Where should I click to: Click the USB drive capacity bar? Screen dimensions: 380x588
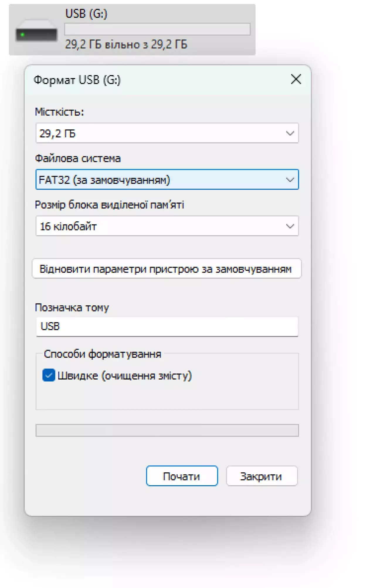pyautogui.click(x=157, y=29)
